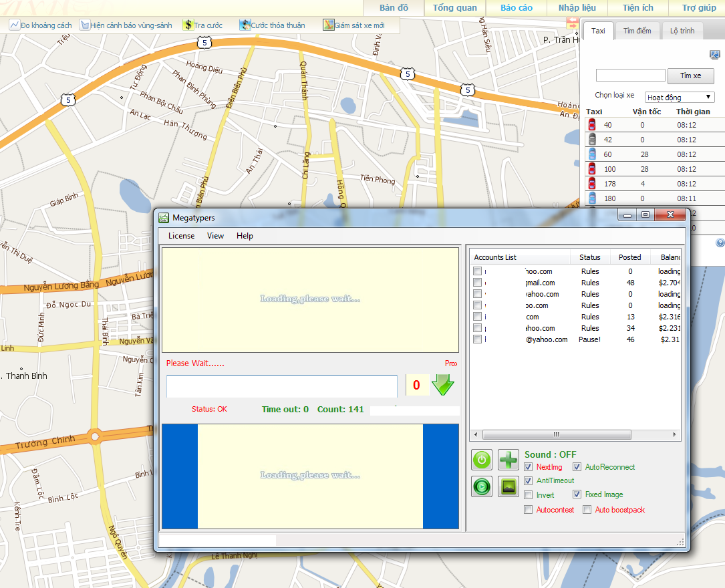The image size is (725, 588).
Task: Click the captcha answer text input field
Action: [x=281, y=386]
